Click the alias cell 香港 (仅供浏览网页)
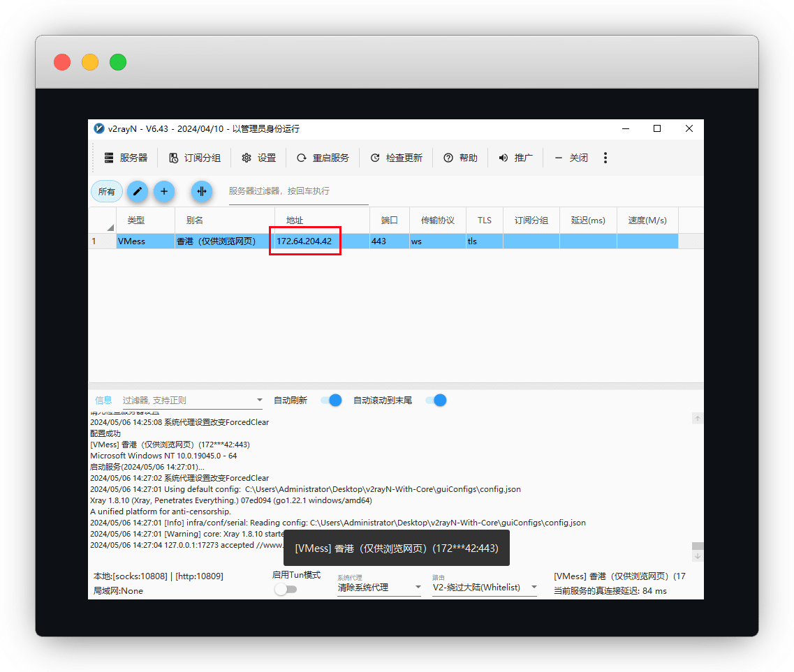The width and height of the screenshot is (794, 672). point(224,241)
